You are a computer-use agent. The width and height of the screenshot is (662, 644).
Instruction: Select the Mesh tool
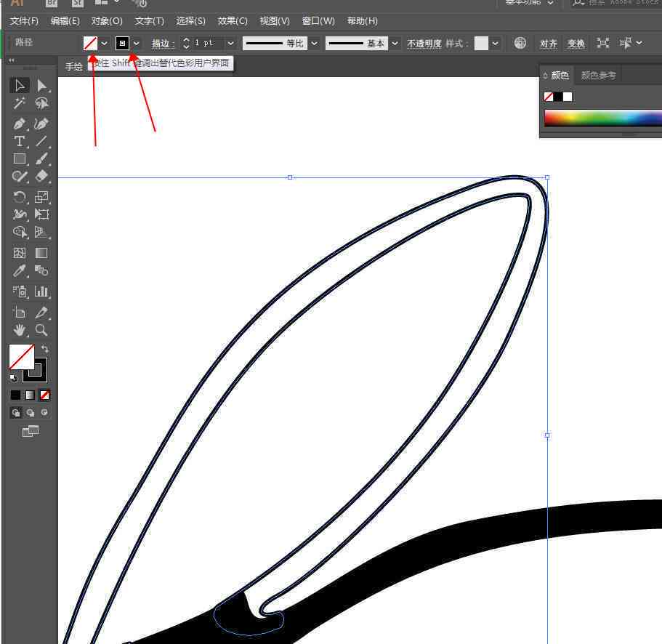pos(20,253)
